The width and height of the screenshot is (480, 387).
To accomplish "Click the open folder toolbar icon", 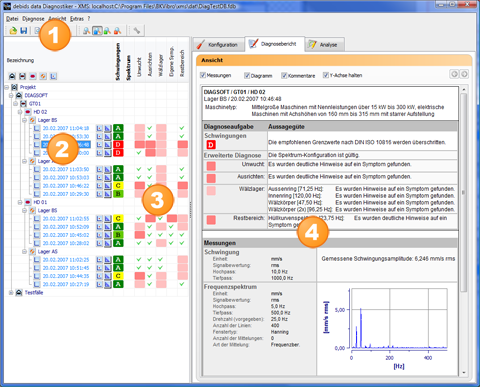I will pos(13,31).
